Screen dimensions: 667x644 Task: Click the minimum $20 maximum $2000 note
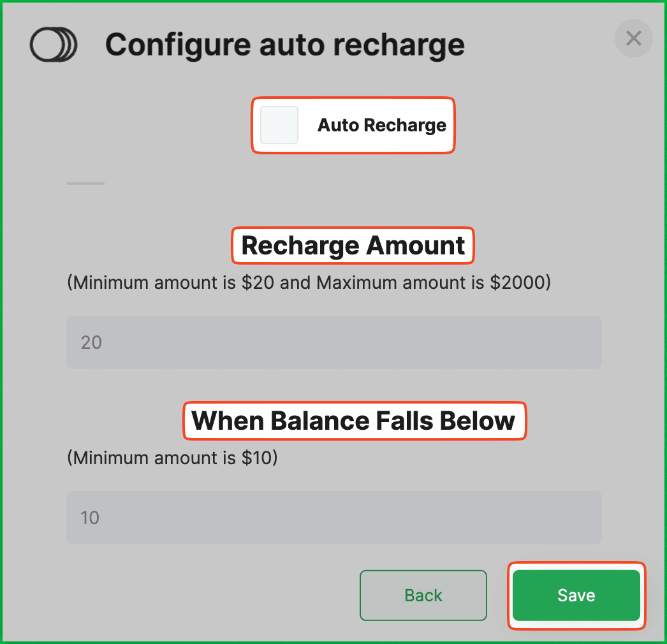tap(309, 282)
